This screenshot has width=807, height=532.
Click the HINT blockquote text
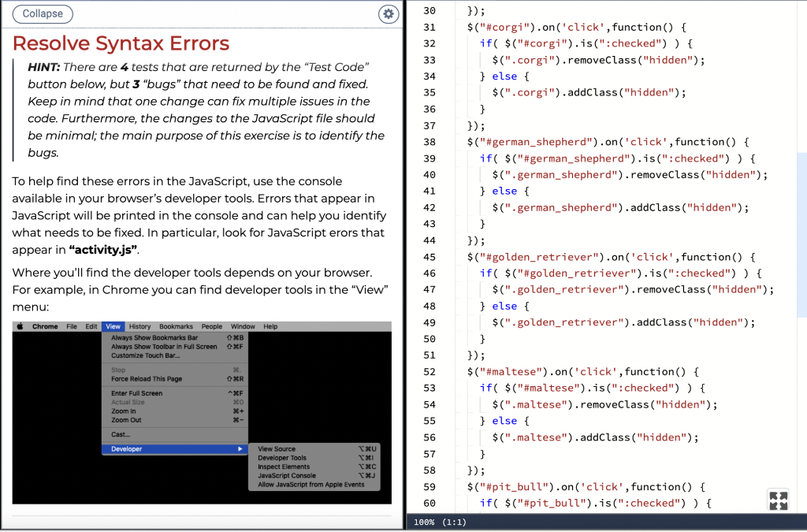point(206,110)
